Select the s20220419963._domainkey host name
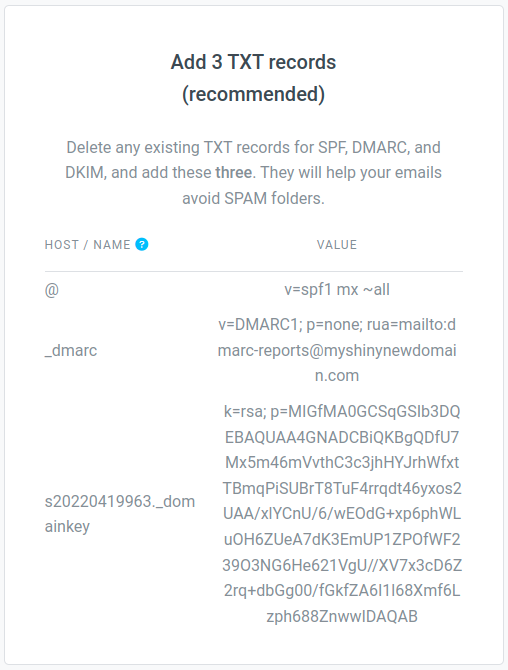The width and height of the screenshot is (508, 670). click(x=120, y=514)
